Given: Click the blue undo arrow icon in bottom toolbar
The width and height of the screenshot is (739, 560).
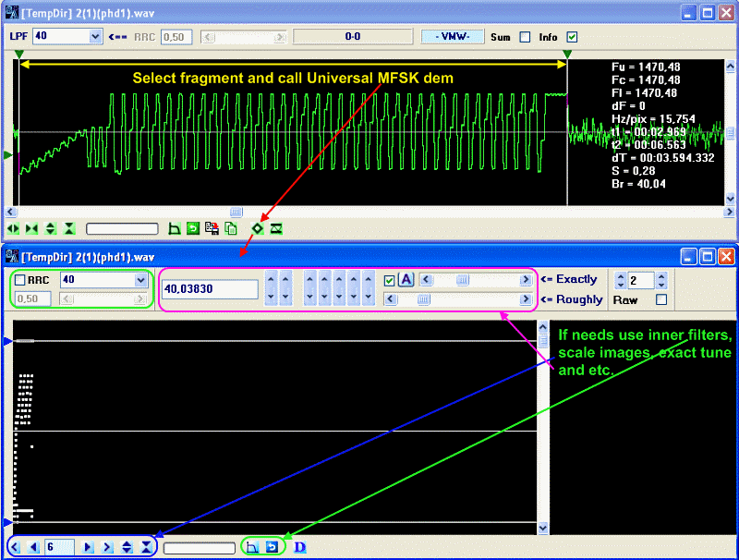Looking at the screenshot, I should (272, 547).
